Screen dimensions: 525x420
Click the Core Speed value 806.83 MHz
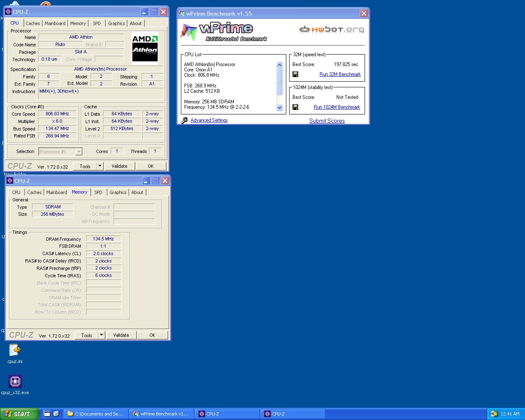[57, 114]
